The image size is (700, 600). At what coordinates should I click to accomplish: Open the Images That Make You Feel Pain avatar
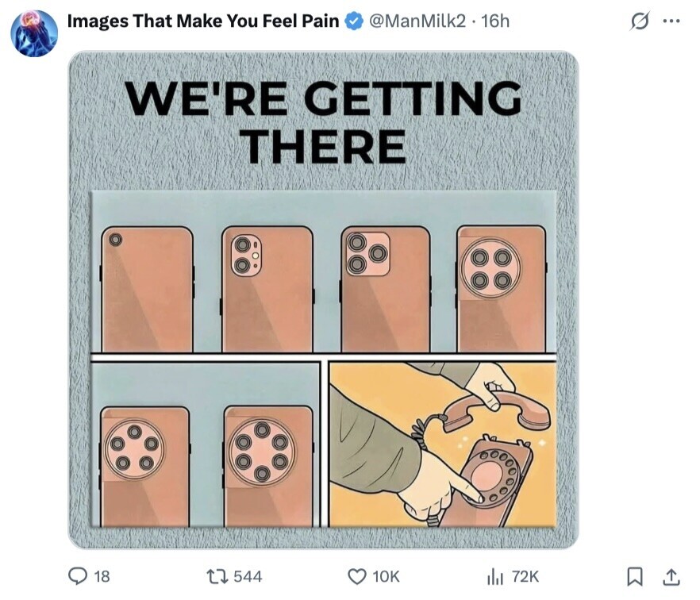pyautogui.click(x=34, y=32)
